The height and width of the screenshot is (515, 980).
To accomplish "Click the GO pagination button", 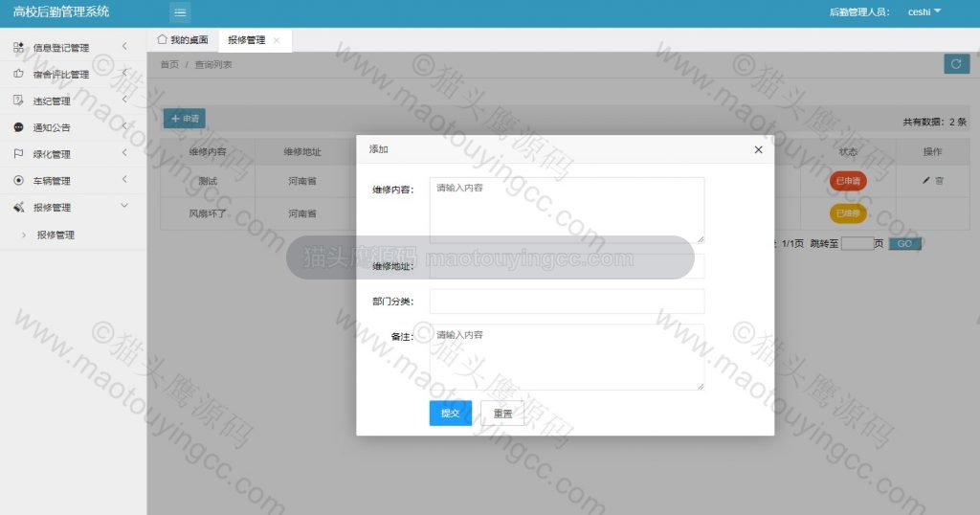I will point(905,243).
